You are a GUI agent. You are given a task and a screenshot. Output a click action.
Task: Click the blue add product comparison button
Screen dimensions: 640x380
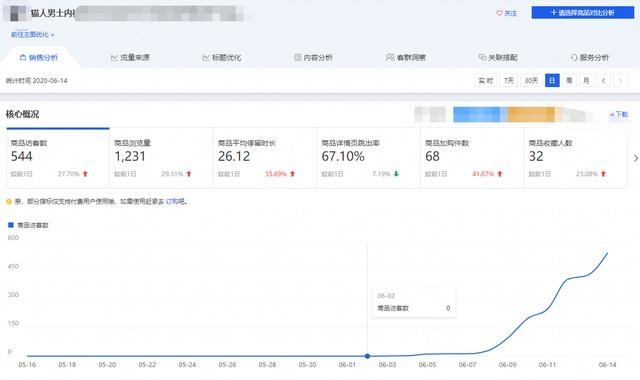click(582, 13)
